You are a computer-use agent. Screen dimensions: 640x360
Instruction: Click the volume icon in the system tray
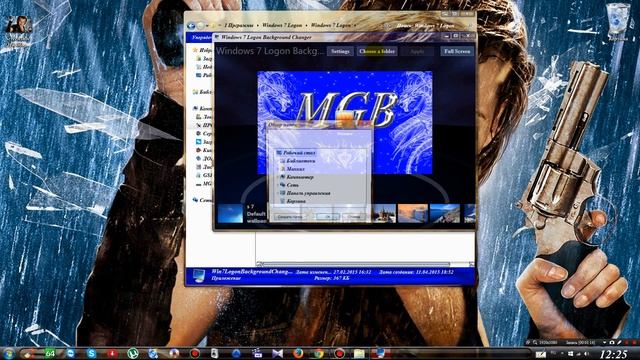pyautogui.click(x=587, y=354)
